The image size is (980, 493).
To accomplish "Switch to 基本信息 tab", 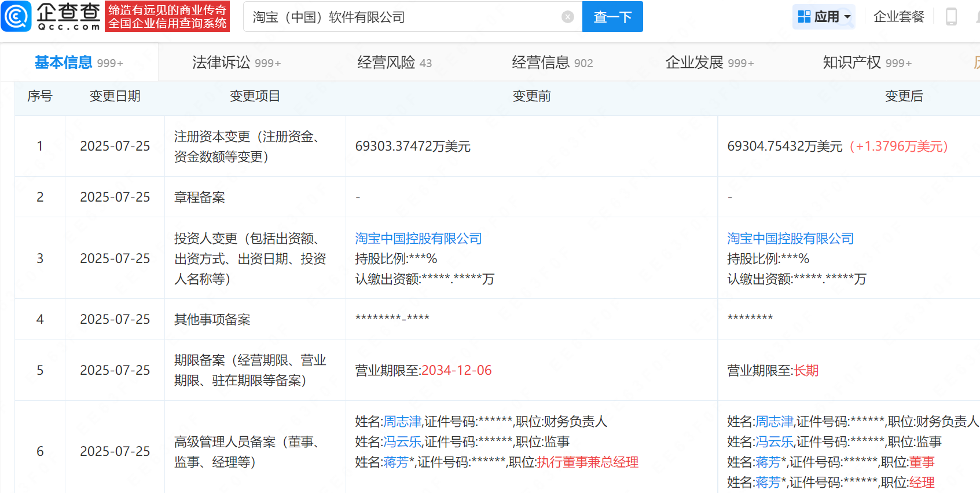I will 79,63.
